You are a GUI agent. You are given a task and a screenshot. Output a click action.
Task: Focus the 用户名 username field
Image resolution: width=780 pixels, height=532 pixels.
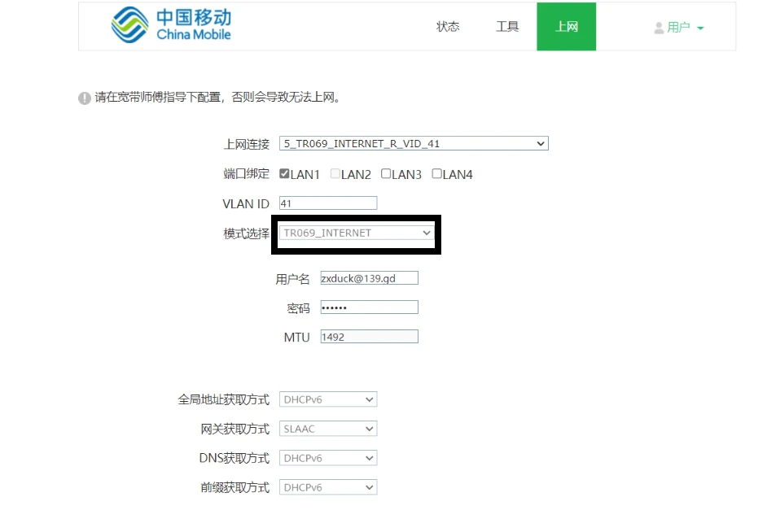(x=369, y=278)
